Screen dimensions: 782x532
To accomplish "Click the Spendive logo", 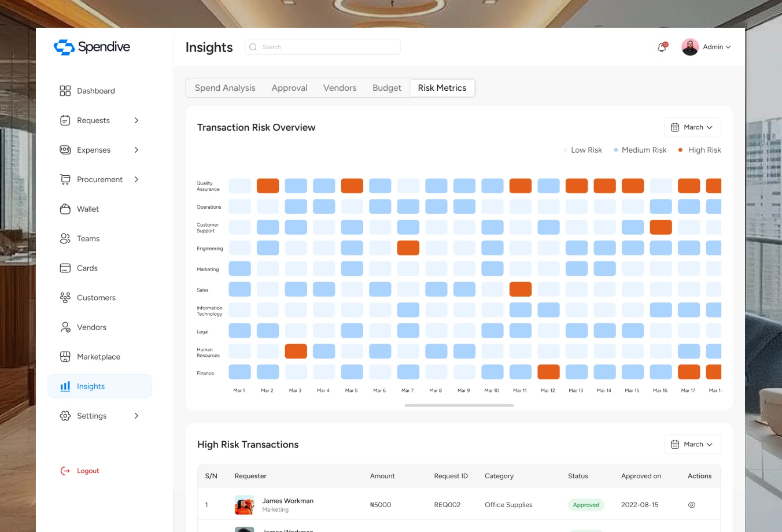I will [x=92, y=47].
